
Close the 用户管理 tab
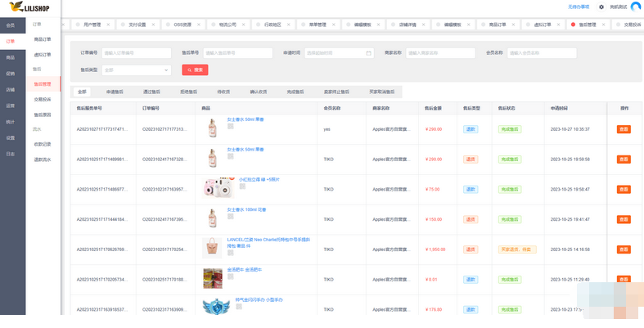point(109,25)
